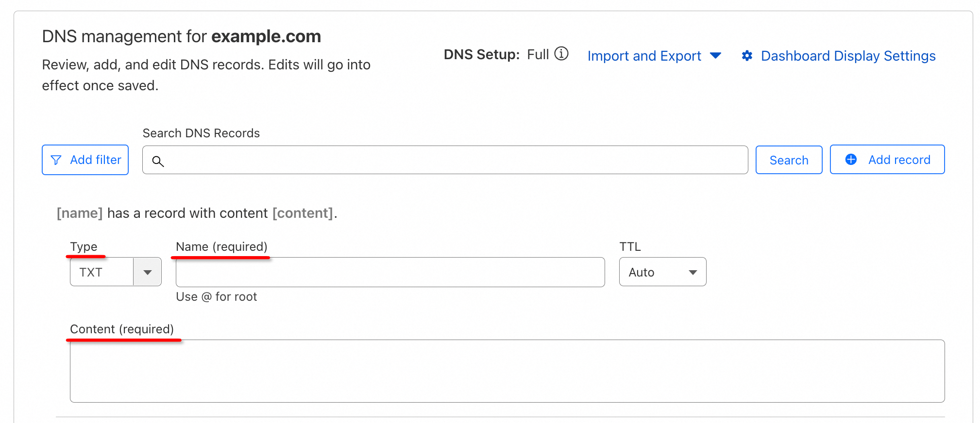
Task: Click the info icon beside DNS Setup Full
Action: pos(561,54)
